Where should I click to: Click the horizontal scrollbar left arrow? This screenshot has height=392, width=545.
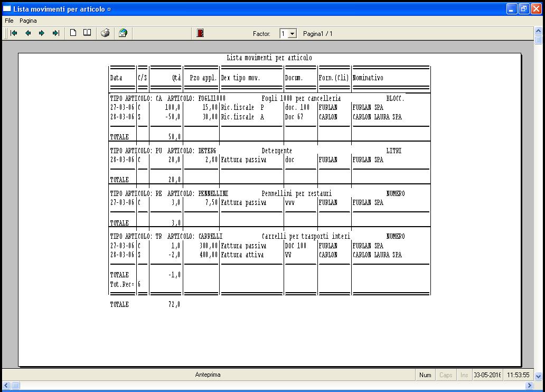pyautogui.click(x=6, y=385)
